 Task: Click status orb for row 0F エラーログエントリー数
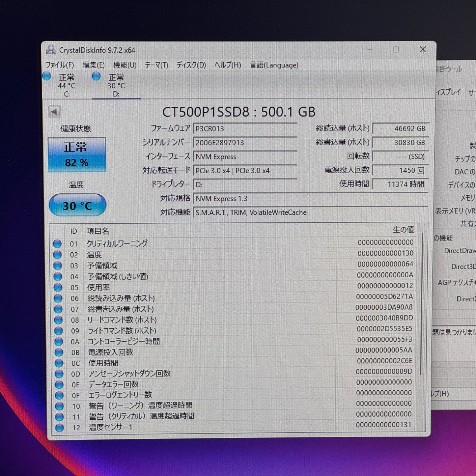(59, 395)
